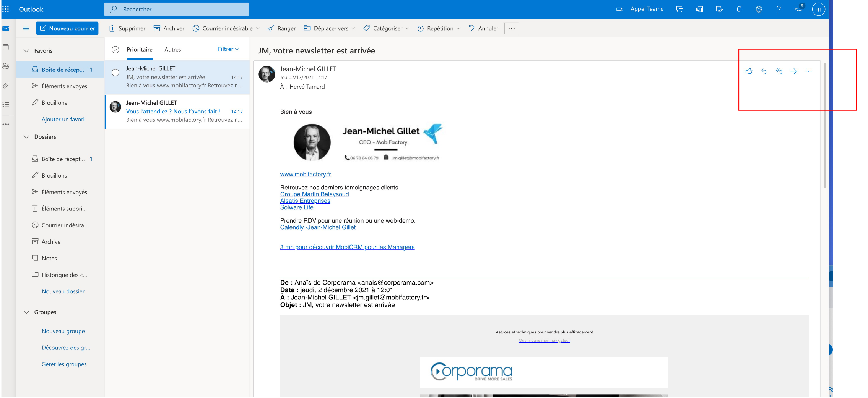Click the Forward arrow icon
The width and height of the screenshot is (868, 398).
coord(793,71)
